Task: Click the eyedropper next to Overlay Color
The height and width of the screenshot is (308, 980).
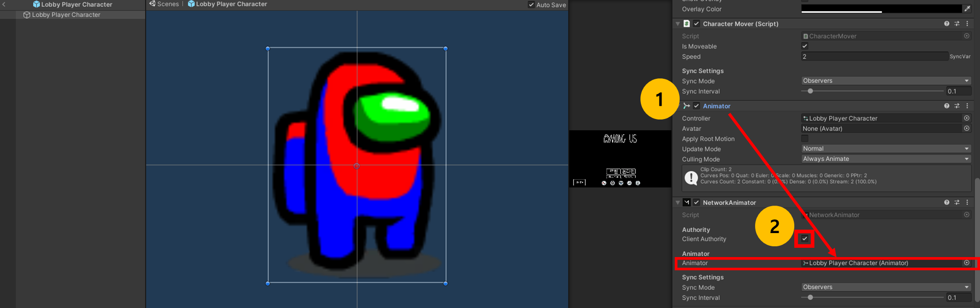Action: pyautogui.click(x=967, y=9)
